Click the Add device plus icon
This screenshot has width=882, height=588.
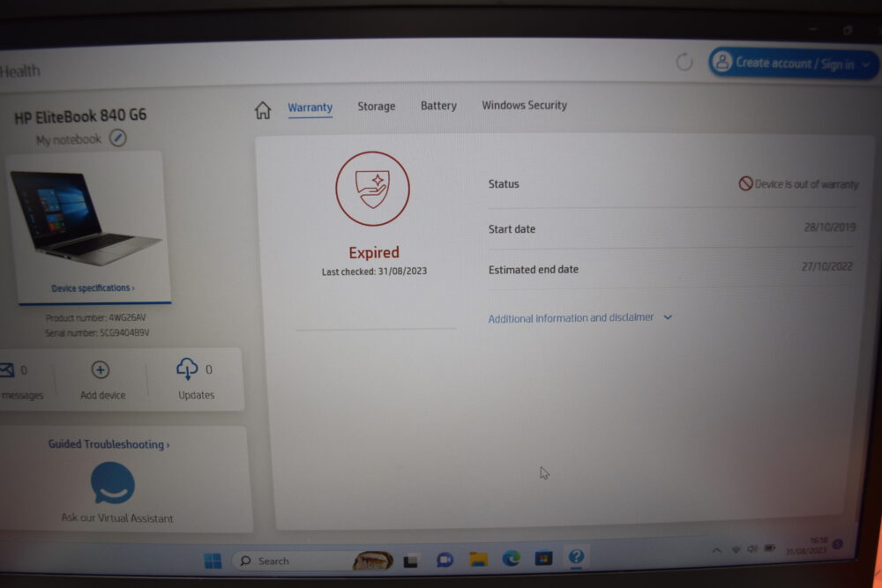tap(101, 370)
